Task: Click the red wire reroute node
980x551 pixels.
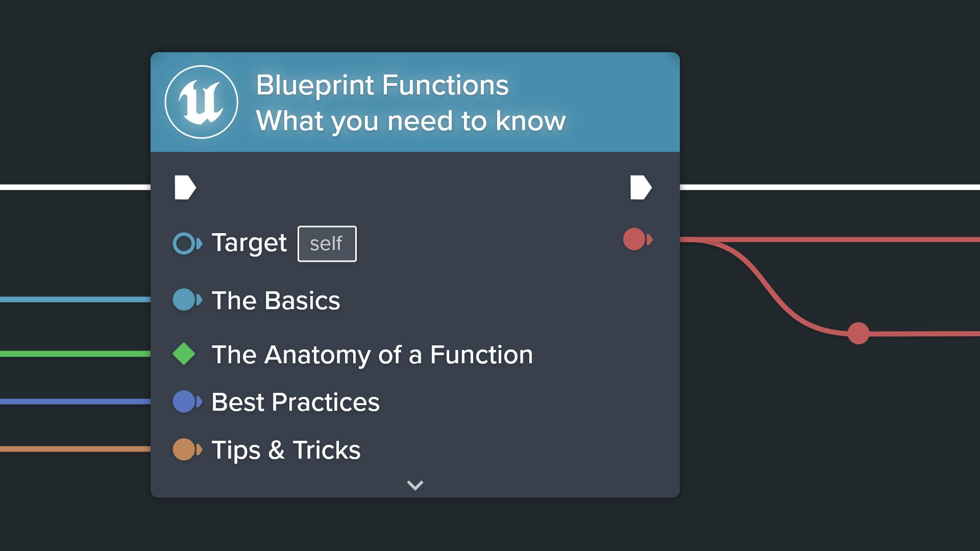Action: pos(858,333)
